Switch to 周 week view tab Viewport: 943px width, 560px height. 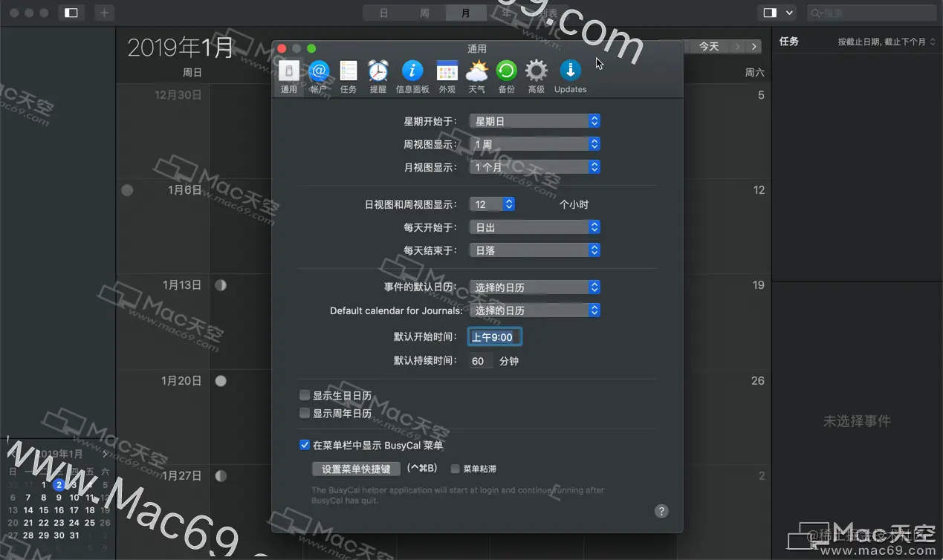(x=424, y=13)
